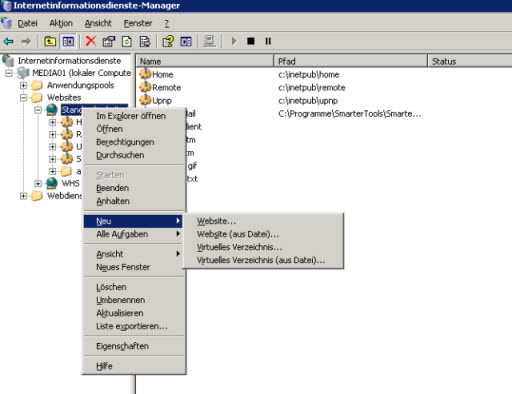Start the item with play icon
This screenshot has height=394, width=512.
tap(234, 41)
